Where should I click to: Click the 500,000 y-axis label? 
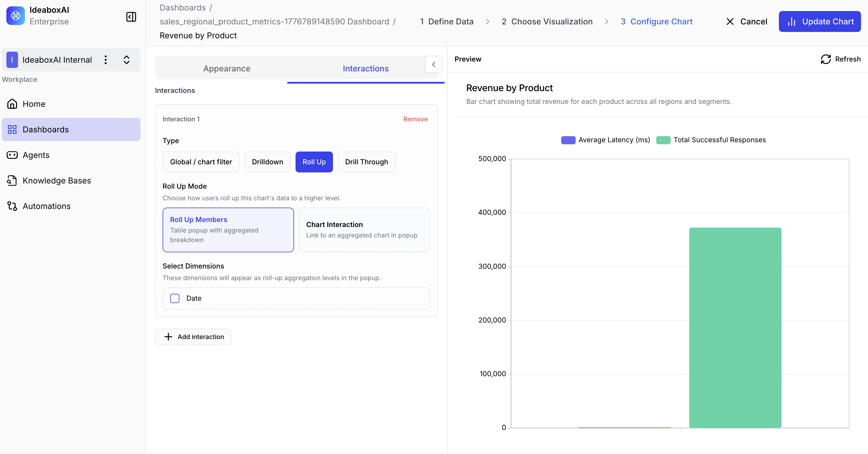click(x=492, y=159)
